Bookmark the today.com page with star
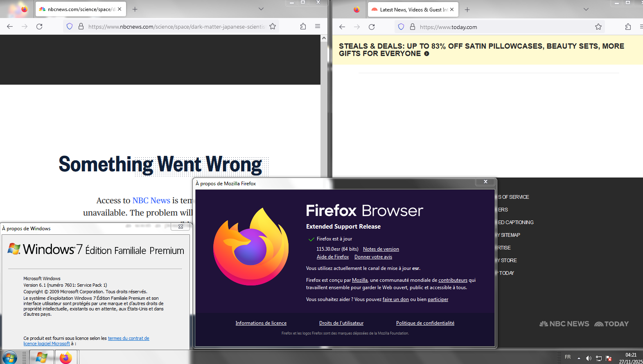 point(598,27)
